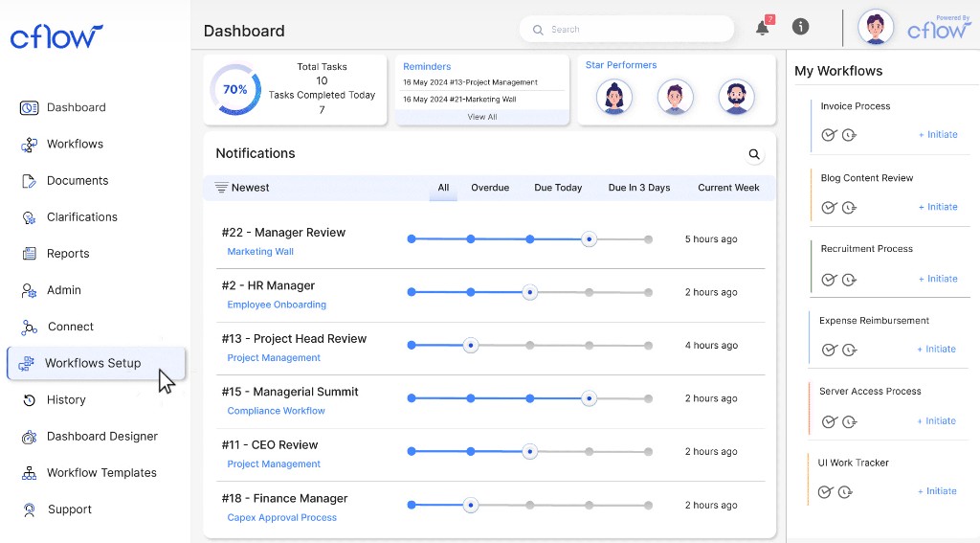Open the notification bell

tap(763, 28)
